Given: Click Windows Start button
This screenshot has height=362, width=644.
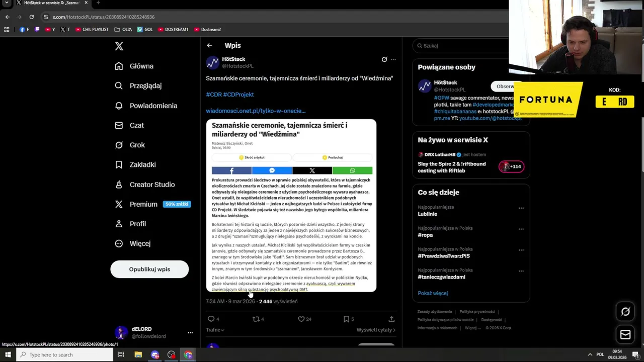Looking at the screenshot, I should (8, 354).
